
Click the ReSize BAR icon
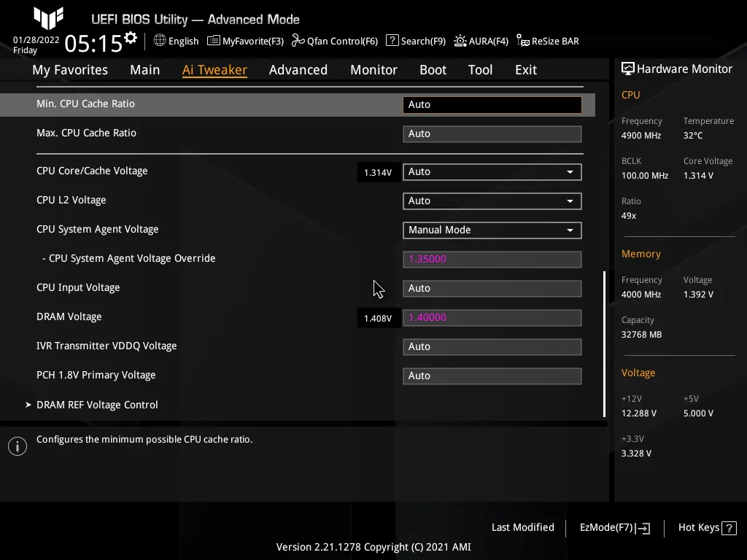523,41
